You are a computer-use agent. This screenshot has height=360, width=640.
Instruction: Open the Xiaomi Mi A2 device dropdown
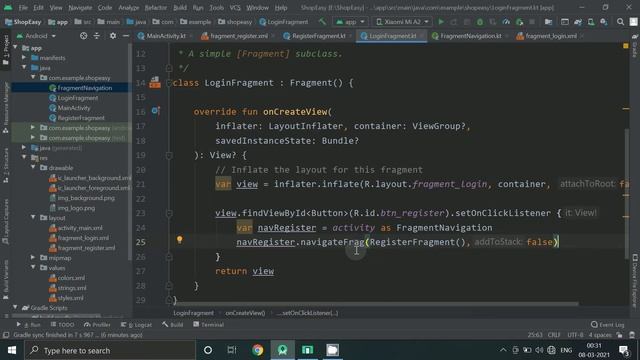click(x=402, y=22)
